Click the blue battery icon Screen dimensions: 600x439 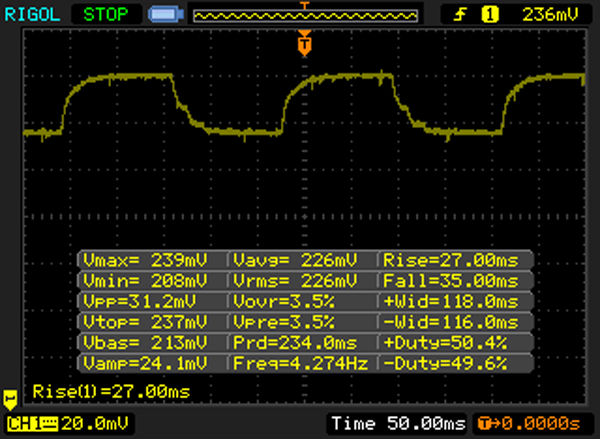(x=166, y=15)
